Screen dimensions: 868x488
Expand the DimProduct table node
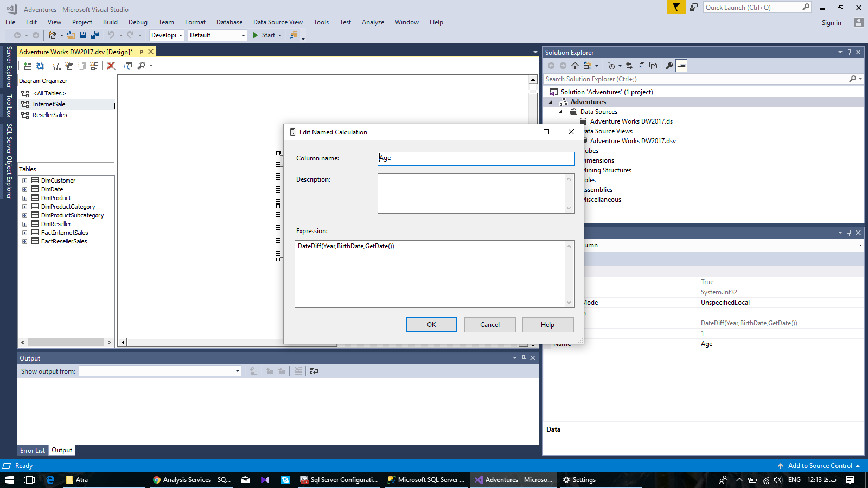(x=24, y=198)
